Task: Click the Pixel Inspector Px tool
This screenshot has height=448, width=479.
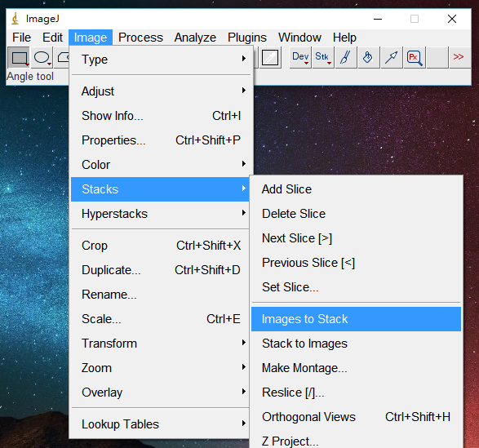Action: point(415,57)
